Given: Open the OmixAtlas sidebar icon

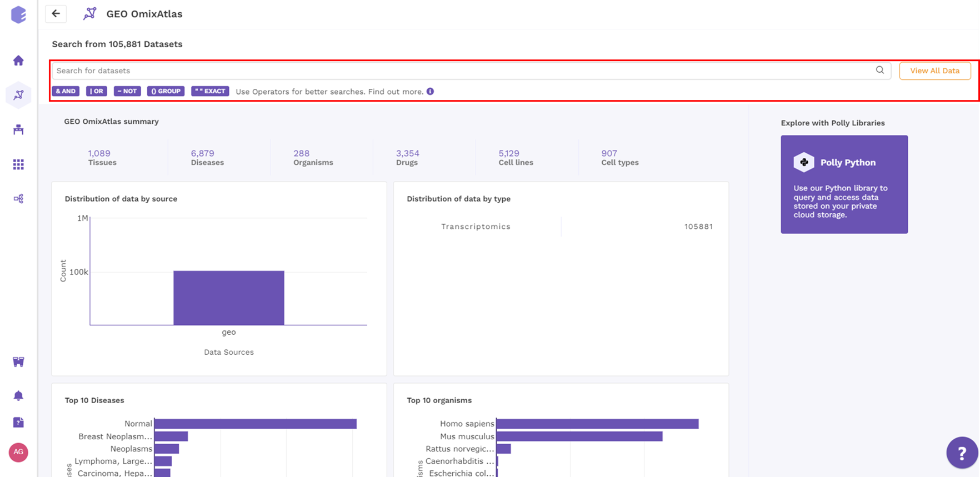Looking at the screenshot, I should [18, 95].
